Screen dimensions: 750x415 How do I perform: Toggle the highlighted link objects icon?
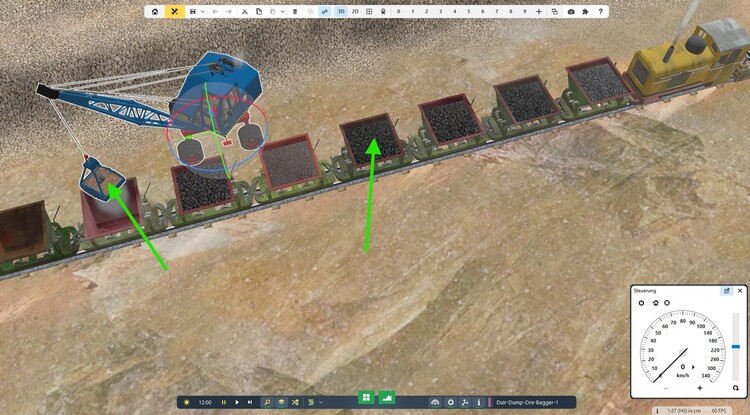325,11
